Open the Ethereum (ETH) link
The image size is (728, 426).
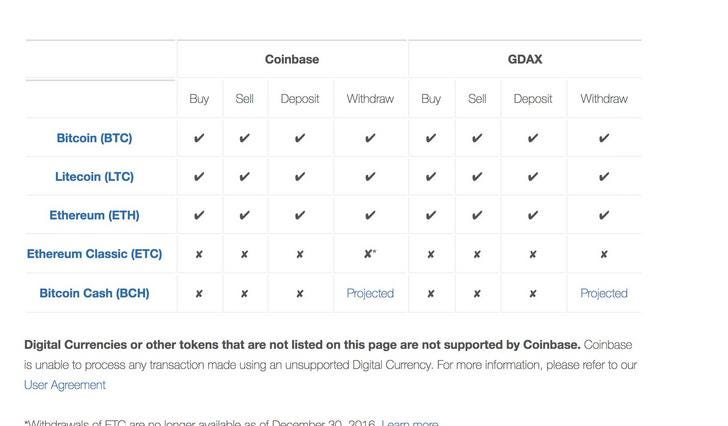click(x=94, y=215)
